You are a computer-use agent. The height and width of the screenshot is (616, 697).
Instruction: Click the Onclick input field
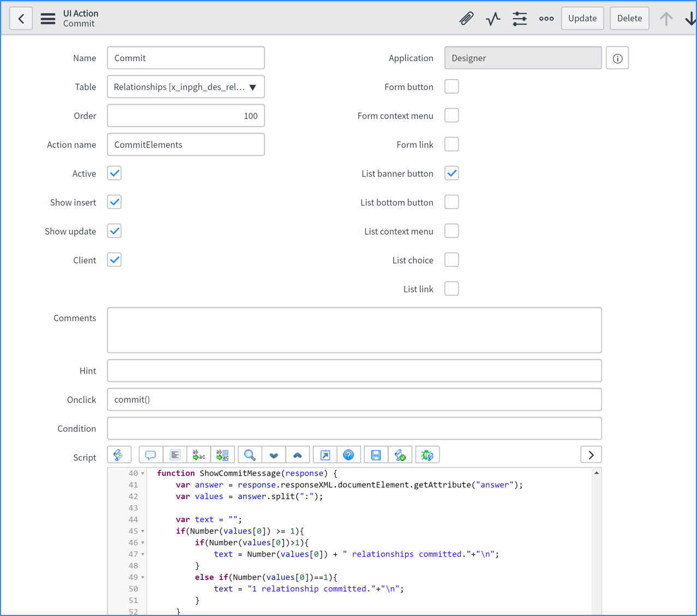(x=354, y=399)
